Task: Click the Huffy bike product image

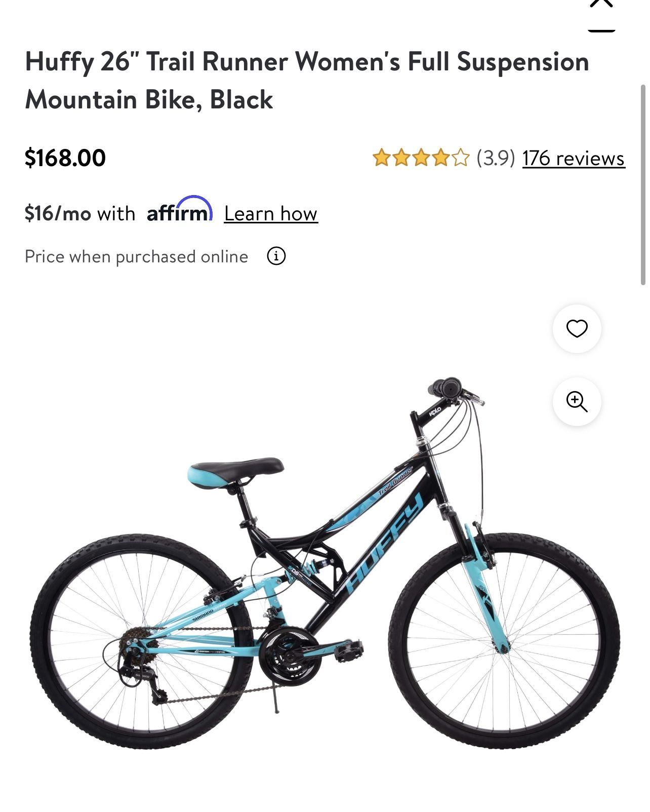Action: pyautogui.click(x=324, y=563)
